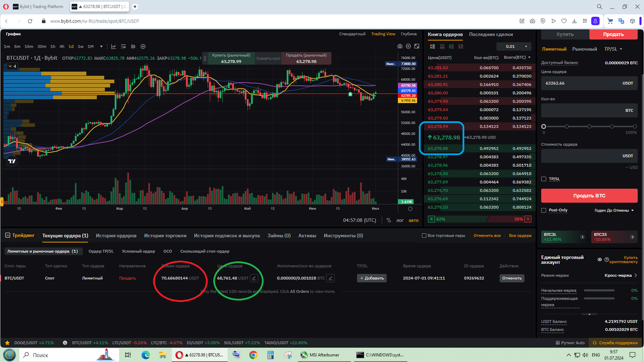Viewport: 644px width, 362px height.
Task: Open История торговли tab
Action: [x=165, y=235]
